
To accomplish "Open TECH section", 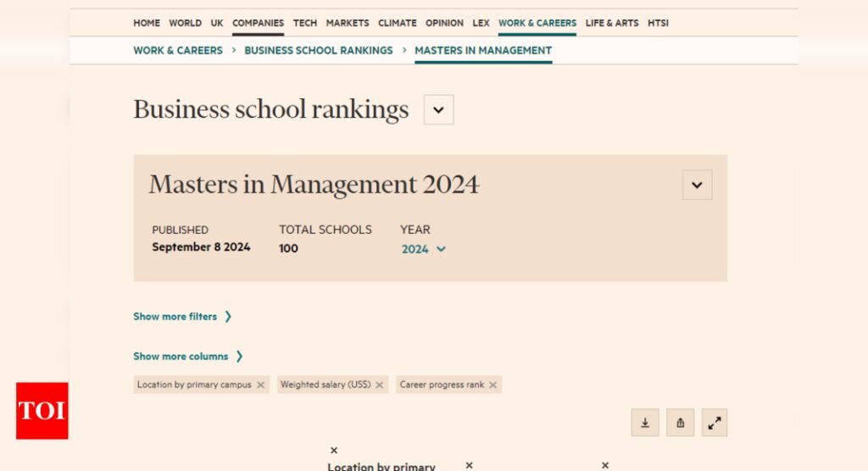I will tap(305, 23).
